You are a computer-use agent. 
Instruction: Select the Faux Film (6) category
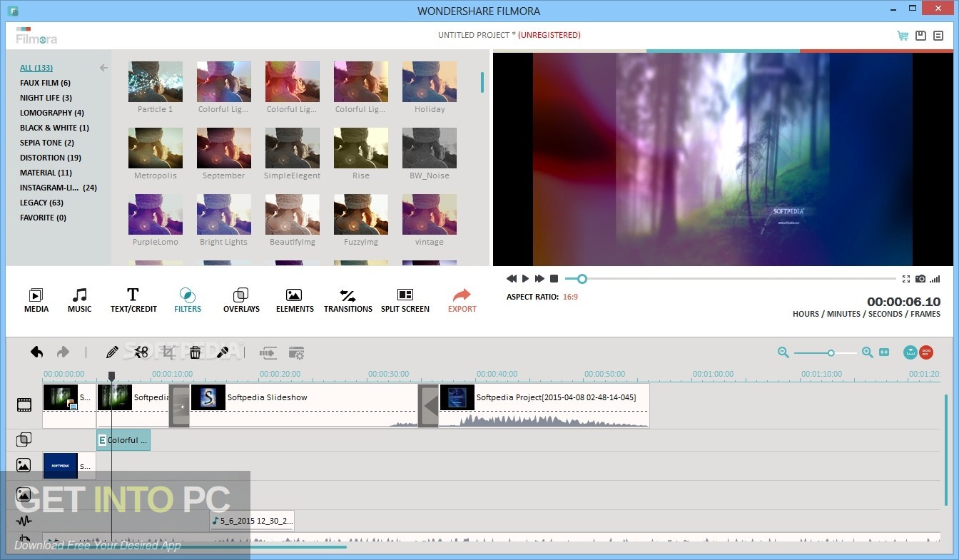[45, 83]
